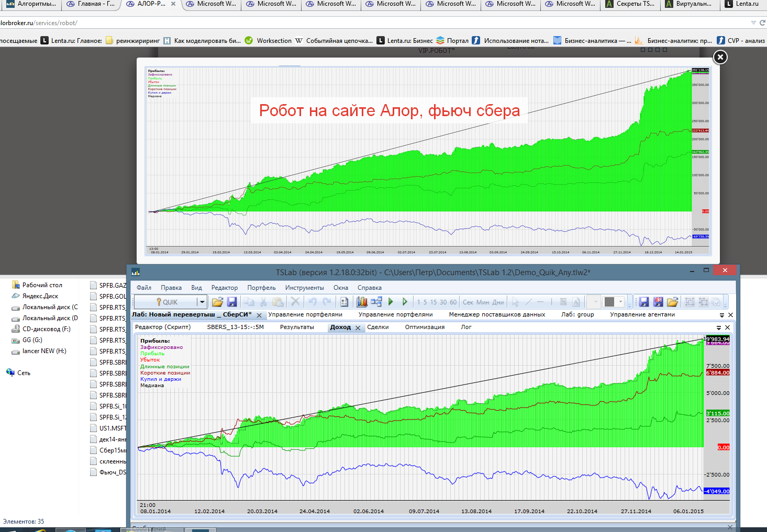Open Менеджер поставщиков данных tab
This screenshot has height=532, width=767.
coord(497,314)
